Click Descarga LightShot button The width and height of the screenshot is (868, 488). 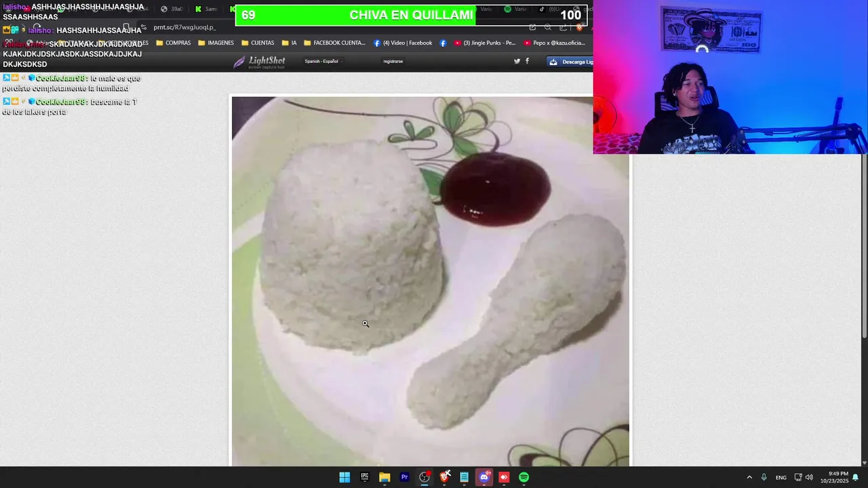(x=570, y=62)
